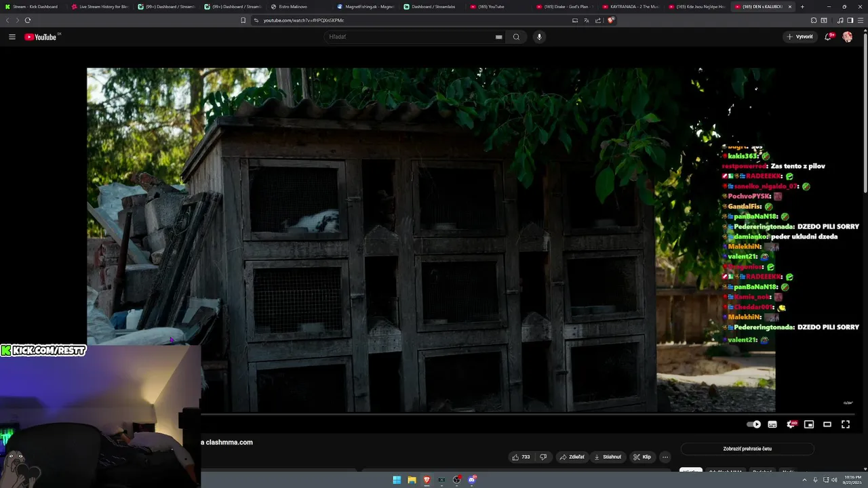Click the Stiahnuť download button
Image resolution: width=868 pixels, height=488 pixels.
pyautogui.click(x=608, y=457)
